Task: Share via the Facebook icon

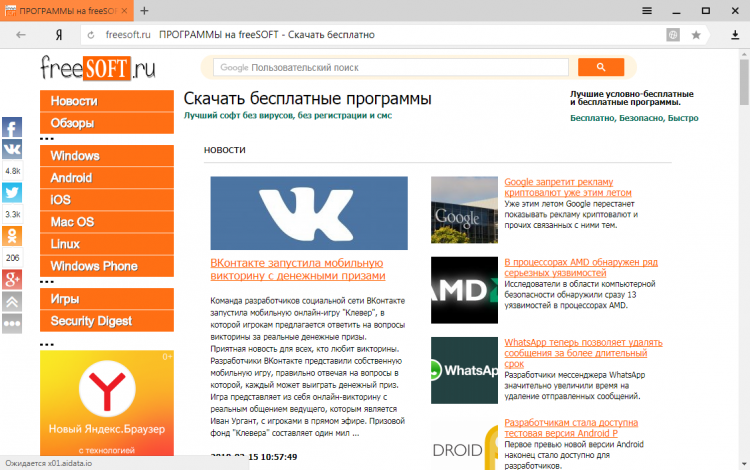Action: click(12, 127)
